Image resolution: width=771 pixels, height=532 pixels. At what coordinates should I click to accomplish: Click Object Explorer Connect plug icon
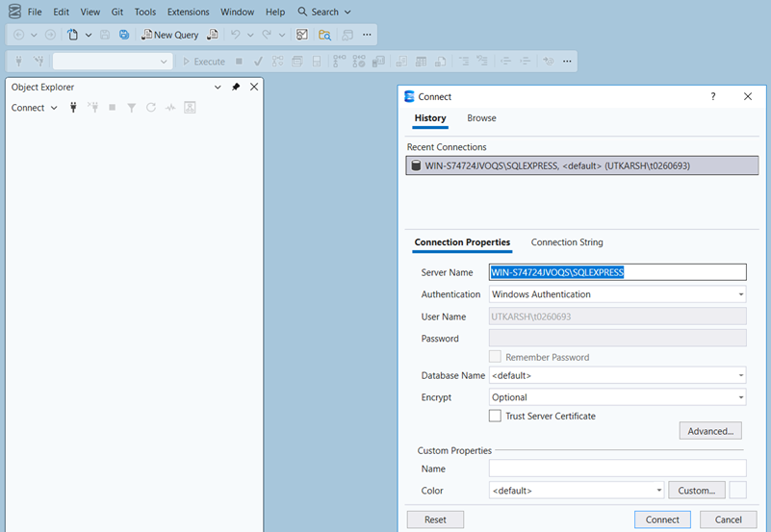pos(73,108)
